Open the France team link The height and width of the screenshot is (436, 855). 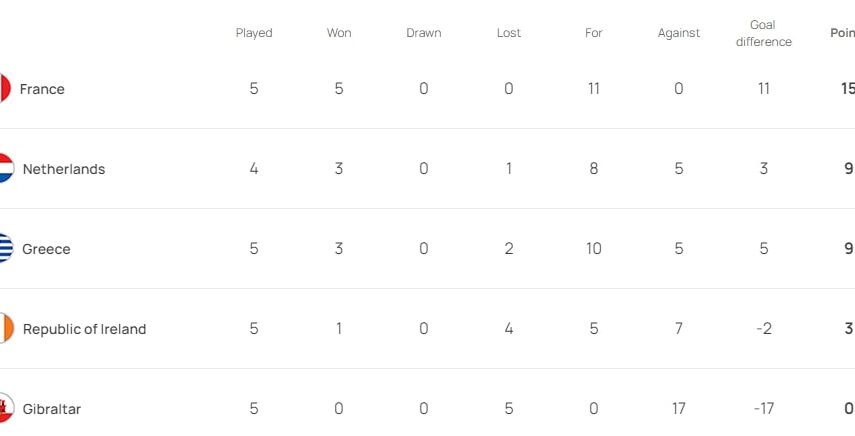(42, 89)
